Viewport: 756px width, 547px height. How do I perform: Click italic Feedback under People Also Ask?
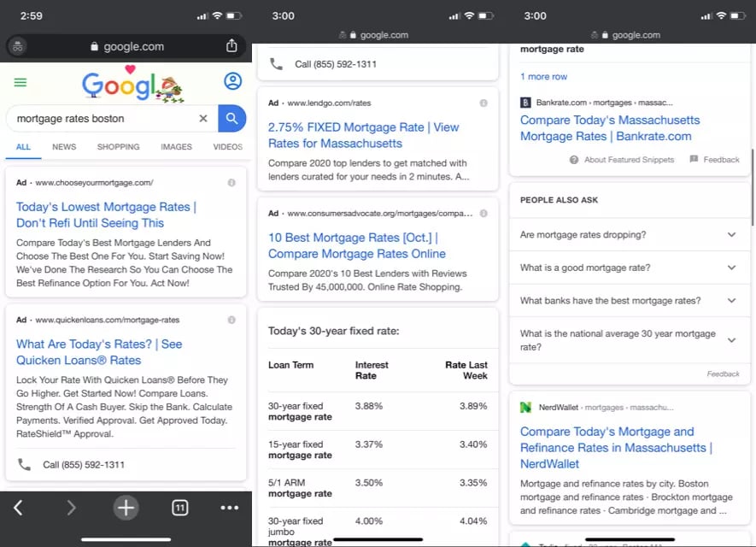pyautogui.click(x=723, y=373)
